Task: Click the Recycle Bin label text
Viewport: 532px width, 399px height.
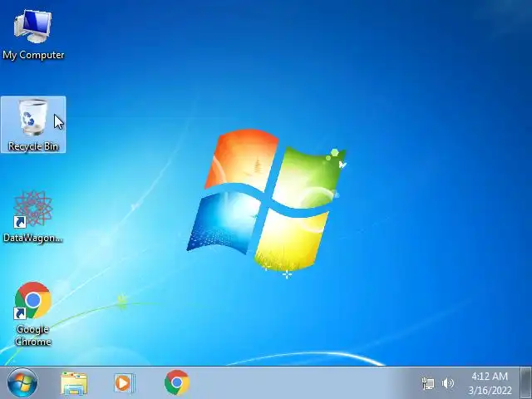Action: (x=33, y=146)
